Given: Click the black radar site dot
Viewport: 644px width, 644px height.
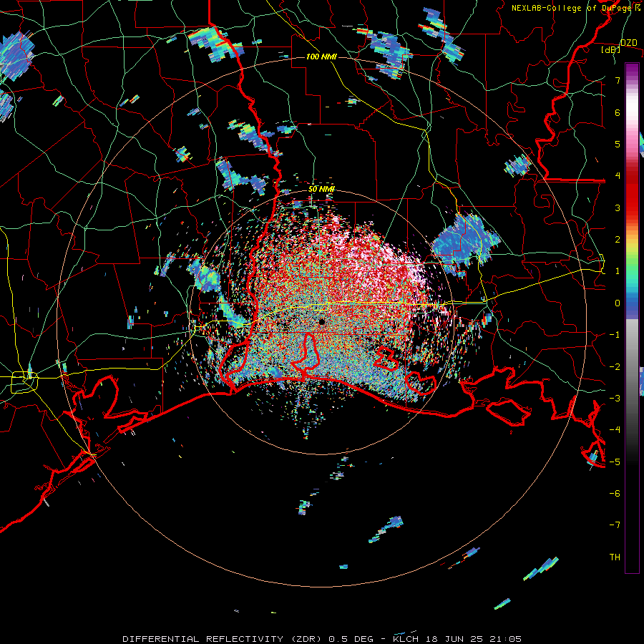Looking at the screenshot, I should coord(322,322).
